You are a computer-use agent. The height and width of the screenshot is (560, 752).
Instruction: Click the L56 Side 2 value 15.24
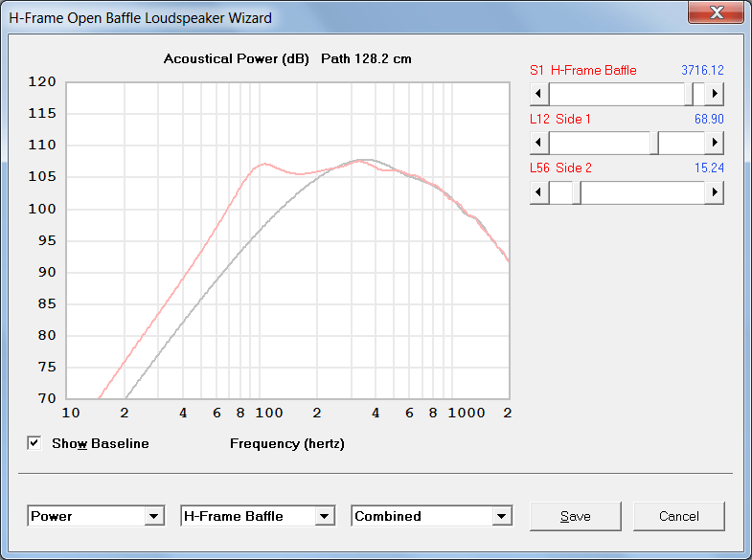(709, 168)
